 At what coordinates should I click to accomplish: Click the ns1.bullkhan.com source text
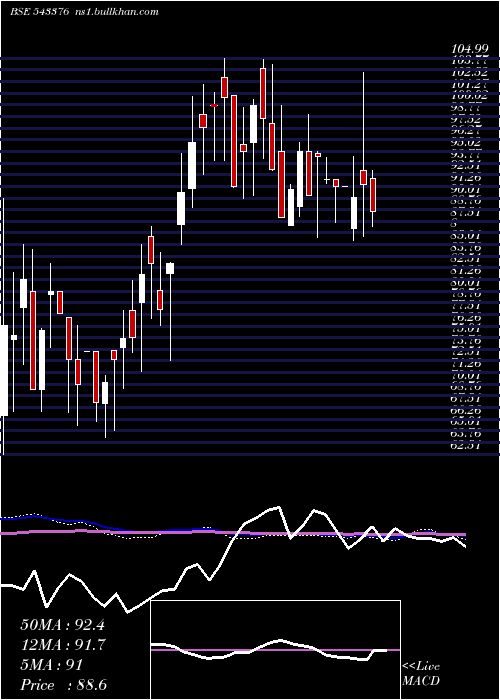tap(117, 12)
